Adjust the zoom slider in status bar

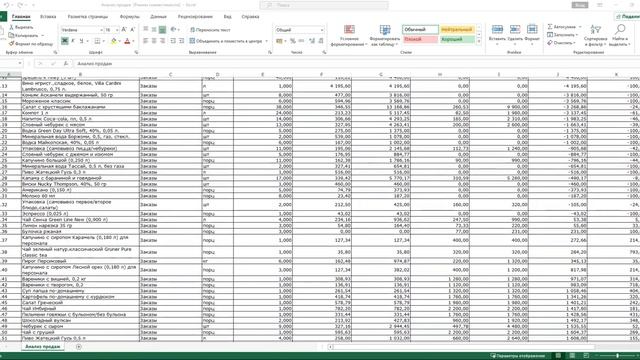coord(618,356)
